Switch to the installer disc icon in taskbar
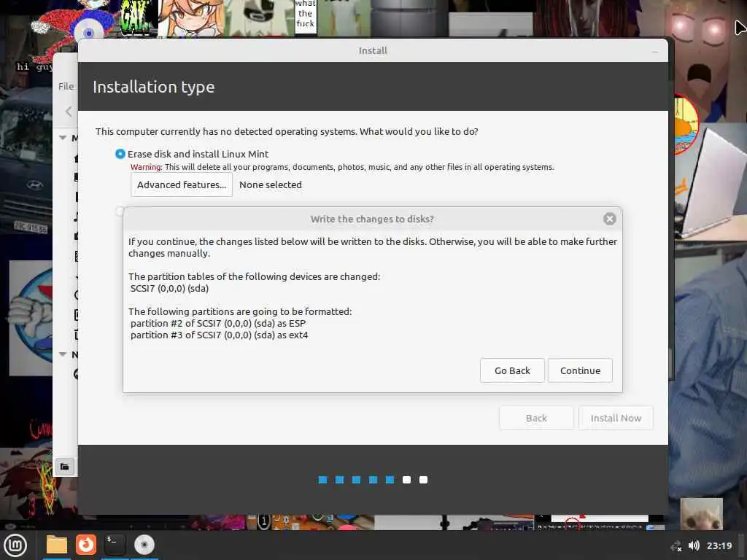The height and width of the screenshot is (560, 747). click(144, 545)
